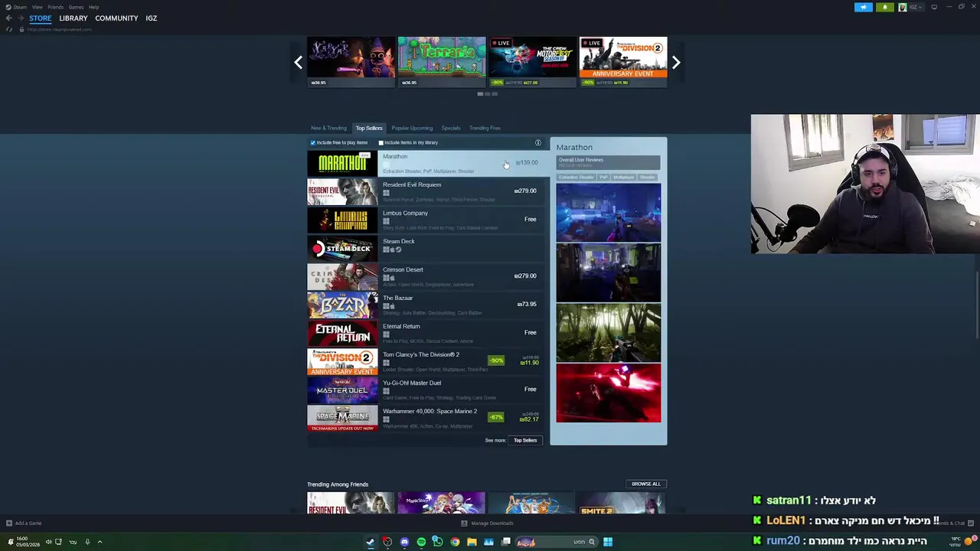Open the Steam menu
Screen dimensions: 980x551
(20, 7)
